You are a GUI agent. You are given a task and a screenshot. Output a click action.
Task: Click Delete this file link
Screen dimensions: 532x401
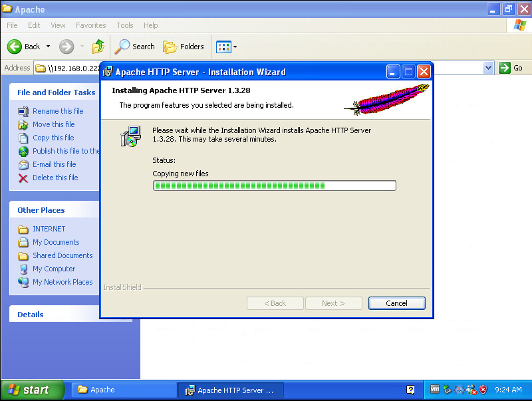(55, 178)
